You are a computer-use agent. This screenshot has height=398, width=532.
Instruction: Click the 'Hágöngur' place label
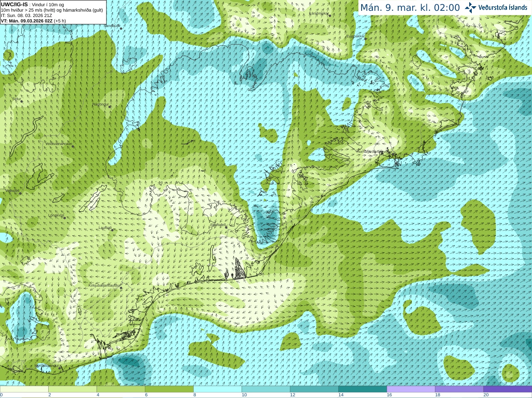pos(101,104)
